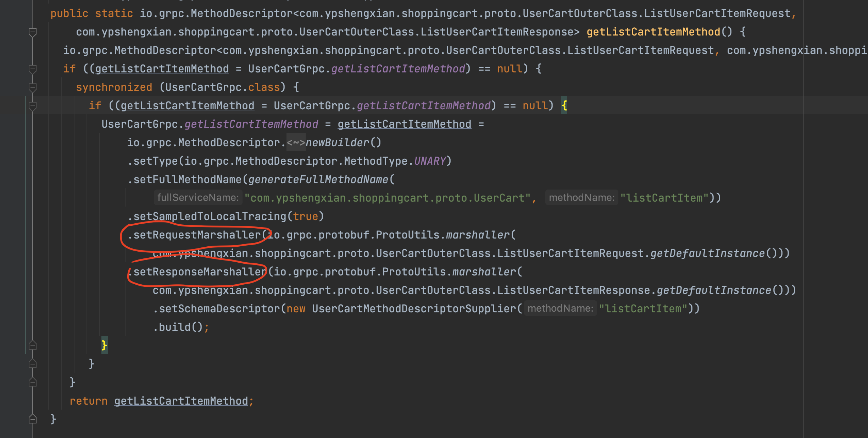Click fold-end marker beside the yellow closing brace
The width and height of the screenshot is (868, 438).
point(32,345)
